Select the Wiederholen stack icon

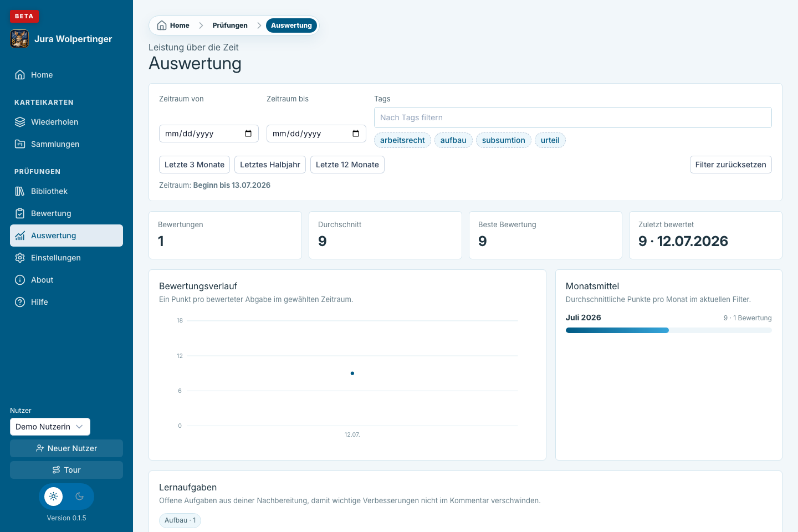20,122
